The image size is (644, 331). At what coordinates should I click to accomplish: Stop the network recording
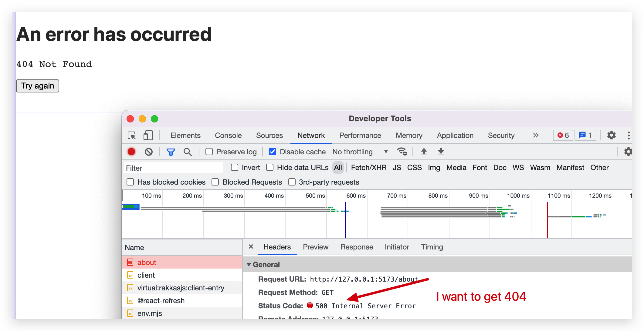131,152
